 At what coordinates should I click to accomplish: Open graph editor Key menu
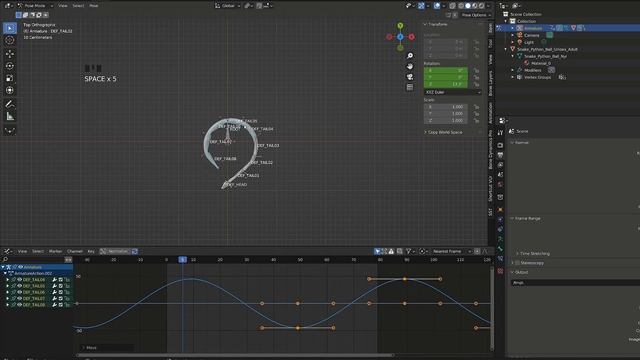pyautogui.click(x=91, y=251)
